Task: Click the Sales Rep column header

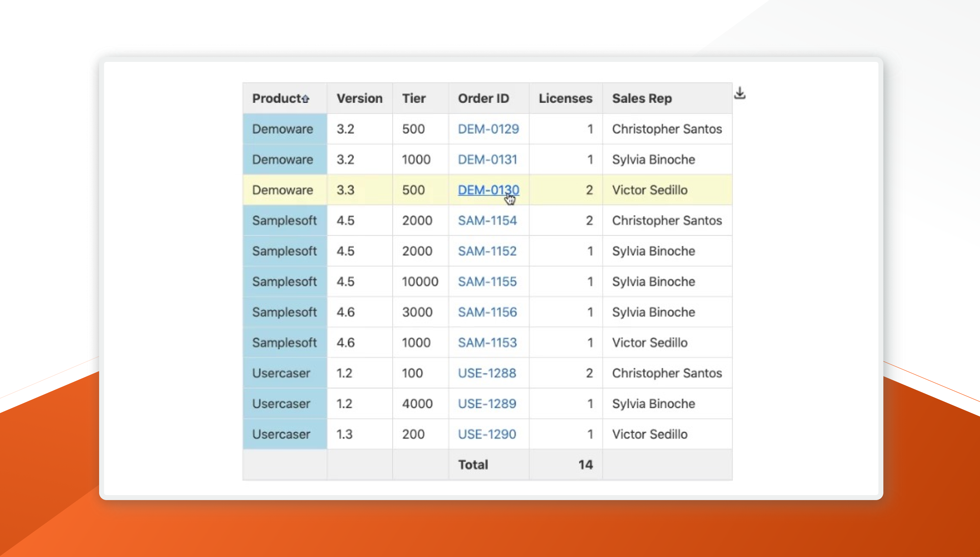Action: coord(641,98)
